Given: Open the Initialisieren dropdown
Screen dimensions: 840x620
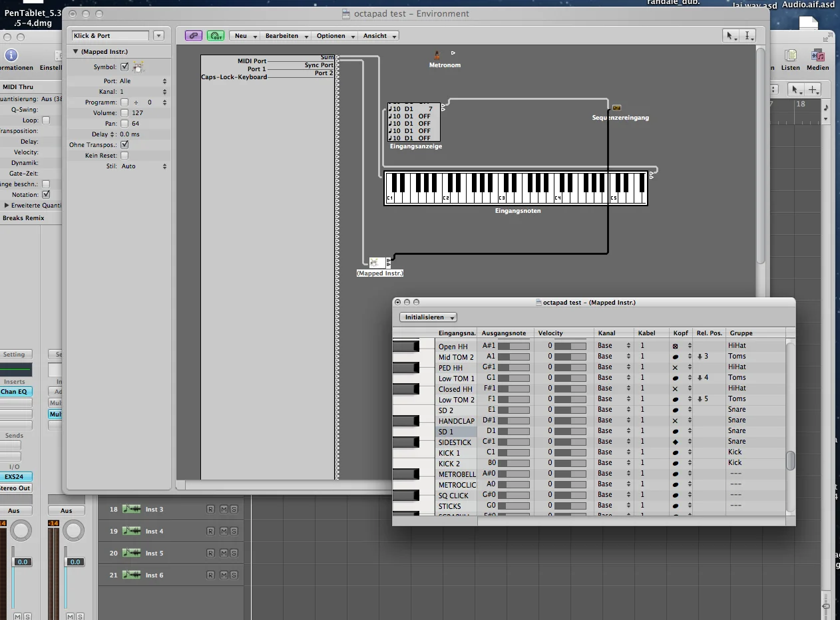Looking at the screenshot, I should click(x=429, y=317).
